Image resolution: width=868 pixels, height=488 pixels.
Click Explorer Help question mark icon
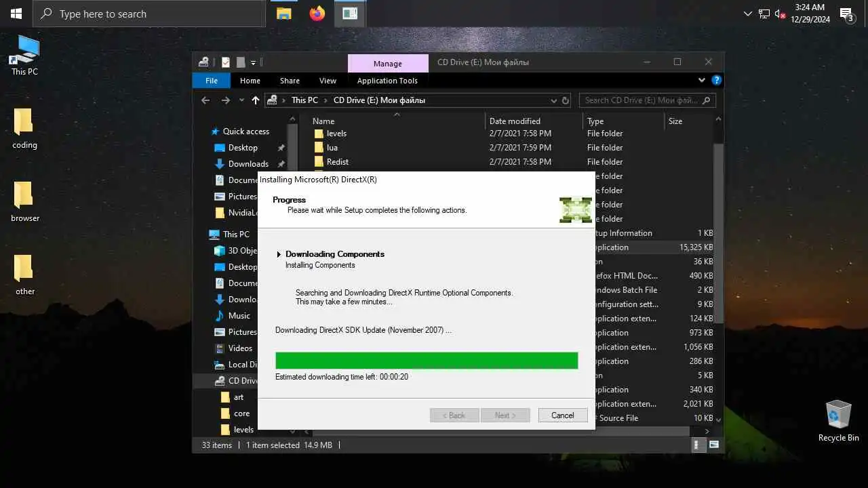716,80
